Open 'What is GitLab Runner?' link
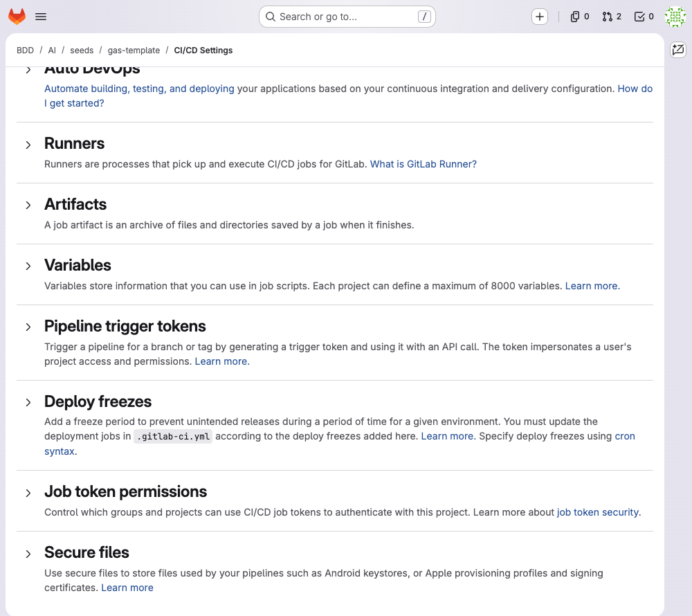Image resolution: width=692 pixels, height=616 pixels. pyautogui.click(x=424, y=164)
